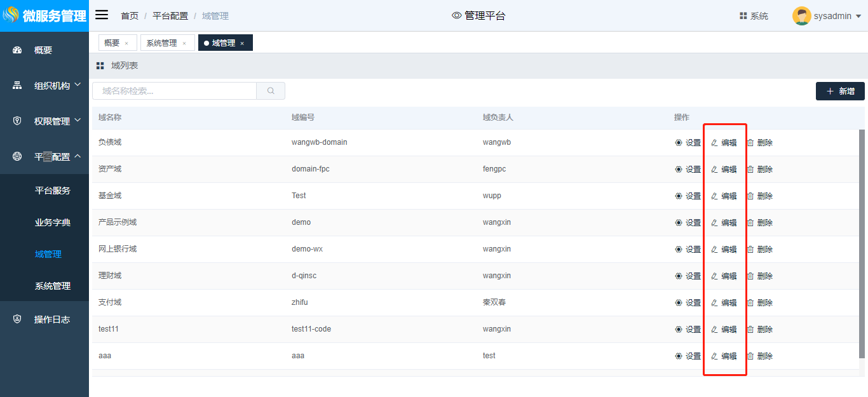
Task: Go to 首页 breadcrumb link
Action: (130, 16)
